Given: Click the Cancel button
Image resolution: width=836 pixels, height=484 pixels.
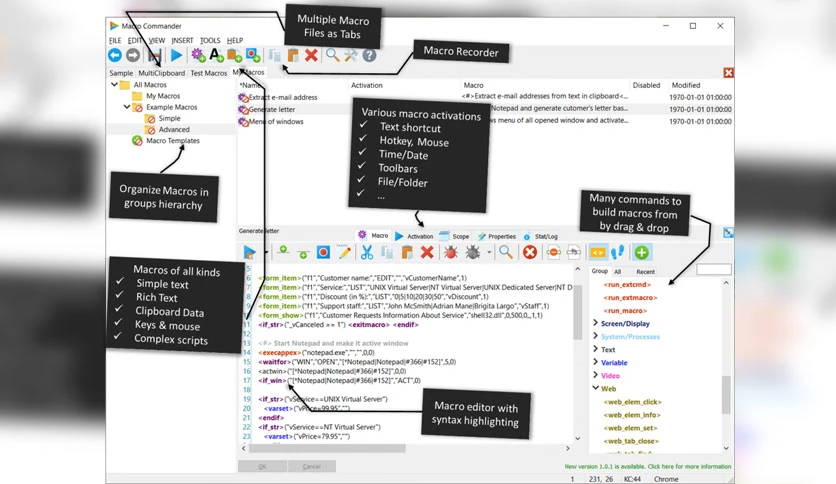Looking at the screenshot, I should point(311,466).
